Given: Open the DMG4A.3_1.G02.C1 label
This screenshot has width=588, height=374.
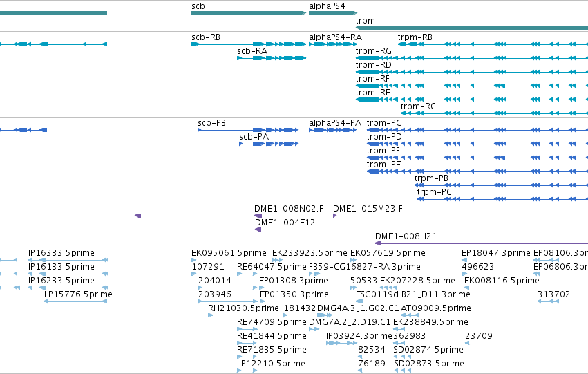Looking at the screenshot, I should pos(358,309).
